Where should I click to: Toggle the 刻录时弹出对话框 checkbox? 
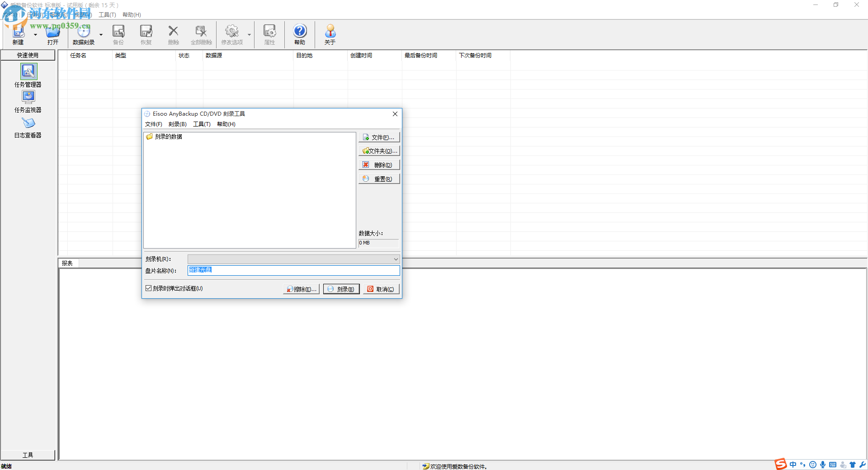[148, 288]
